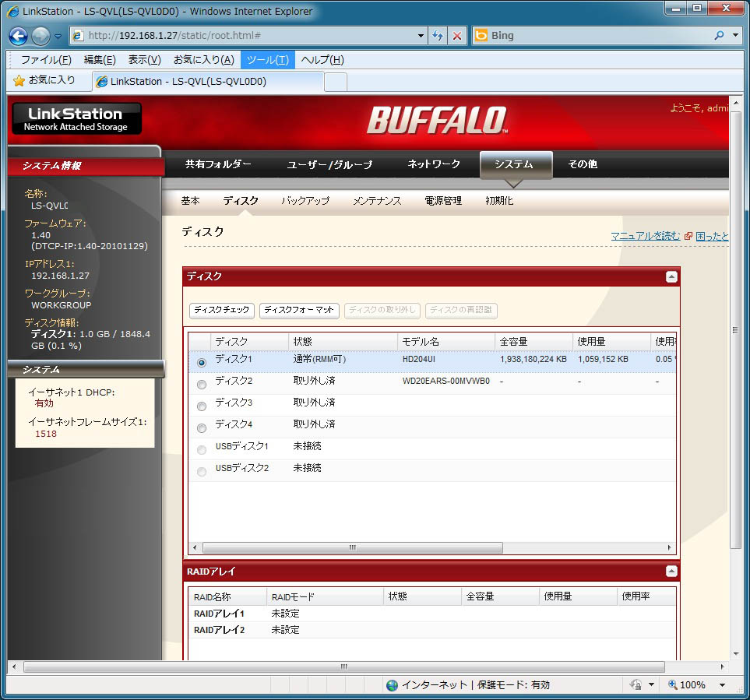This screenshot has width=750, height=700.
Task: Open the ユーザー/グループ main tab
Action: coord(329,164)
